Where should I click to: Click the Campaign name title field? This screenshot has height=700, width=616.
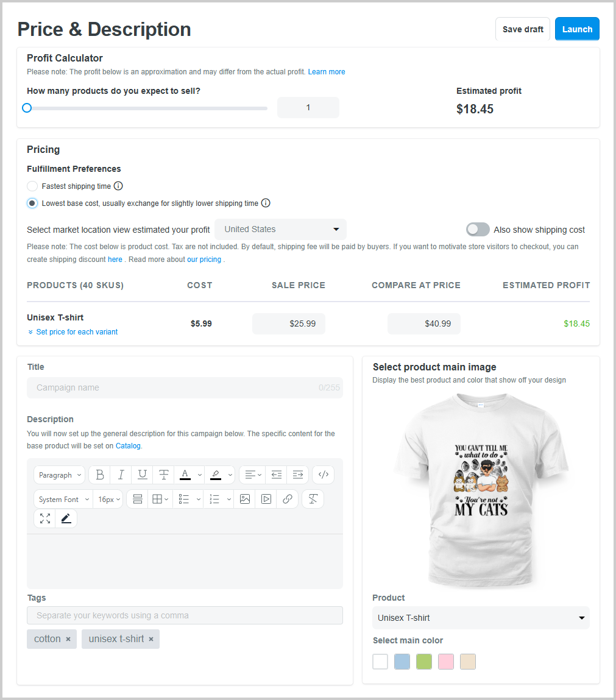[185, 387]
